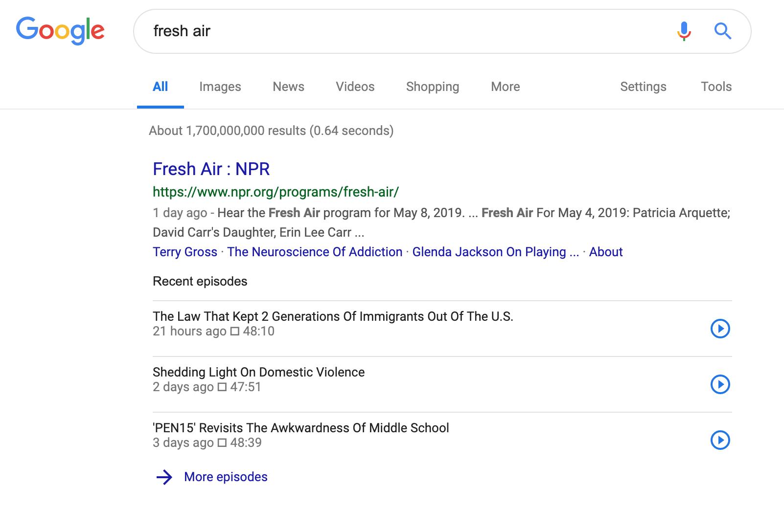Open 'The Neuroscience Of Addiction' sitelink
Screen dimensions: 784x532
coord(315,252)
